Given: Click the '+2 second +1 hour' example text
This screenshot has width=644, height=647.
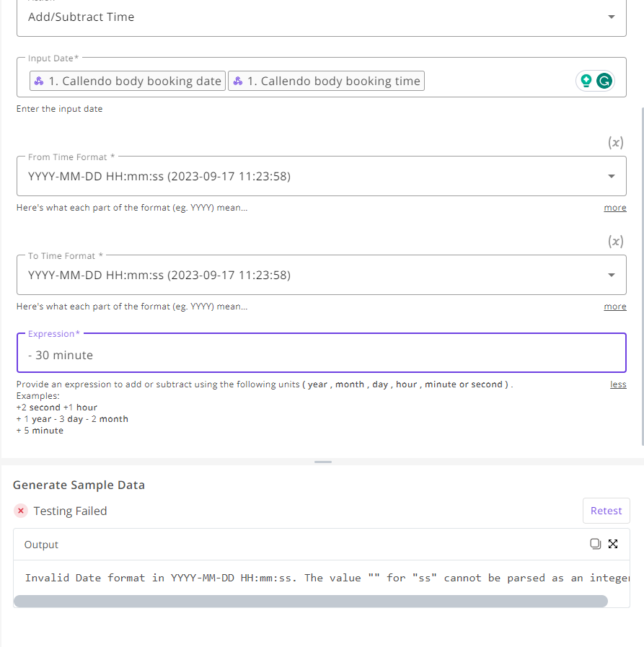Looking at the screenshot, I should 57,408.
